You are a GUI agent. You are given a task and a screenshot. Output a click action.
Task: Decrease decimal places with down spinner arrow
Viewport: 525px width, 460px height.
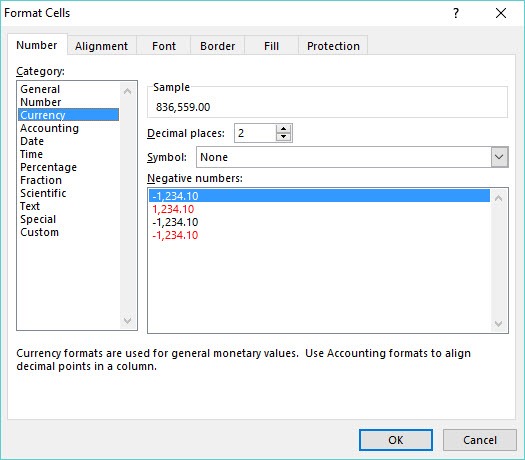284,137
